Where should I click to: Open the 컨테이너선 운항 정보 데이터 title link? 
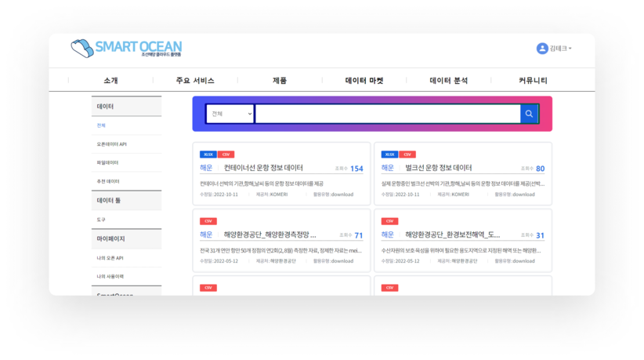click(263, 168)
